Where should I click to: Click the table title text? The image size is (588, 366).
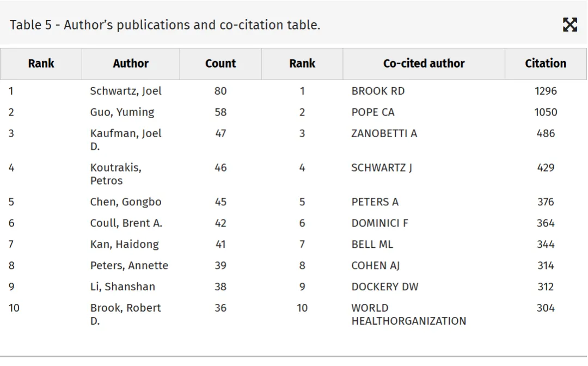point(165,25)
